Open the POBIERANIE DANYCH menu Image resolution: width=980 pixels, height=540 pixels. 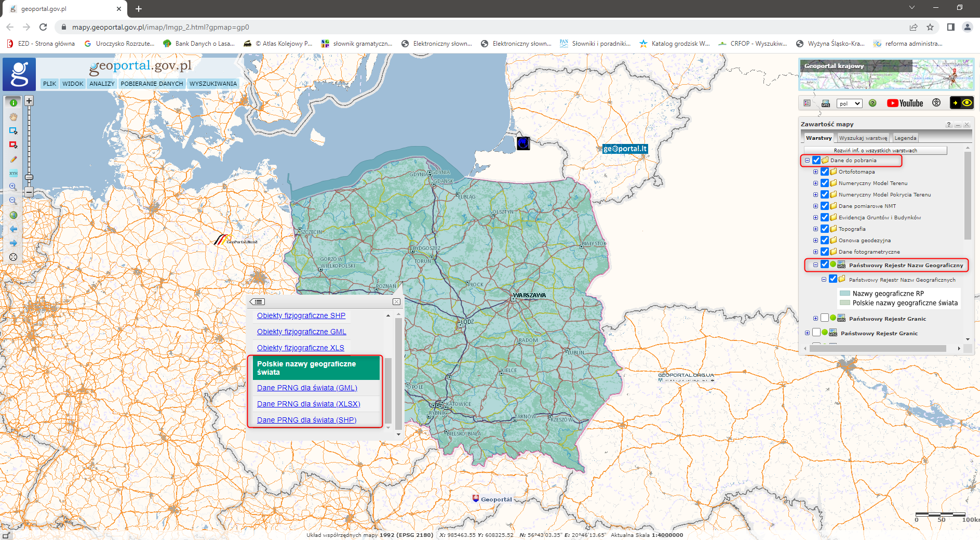(x=152, y=84)
